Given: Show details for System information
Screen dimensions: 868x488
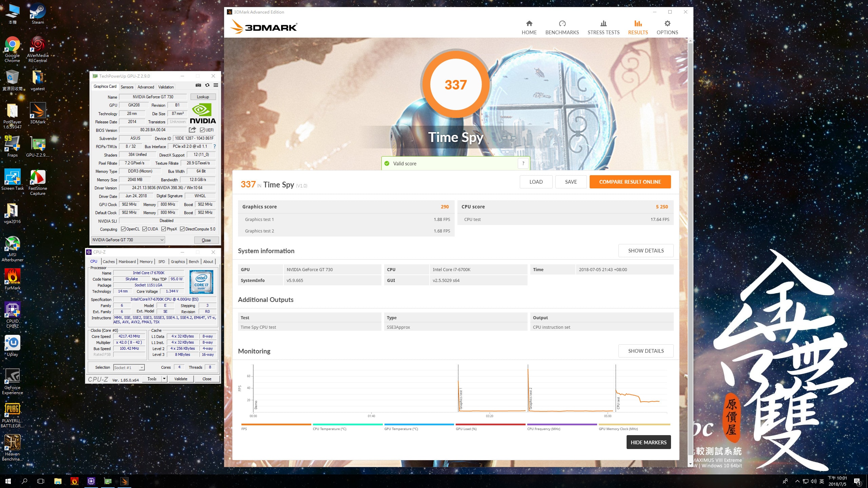Looking at the screenshot, I should 646,251.
